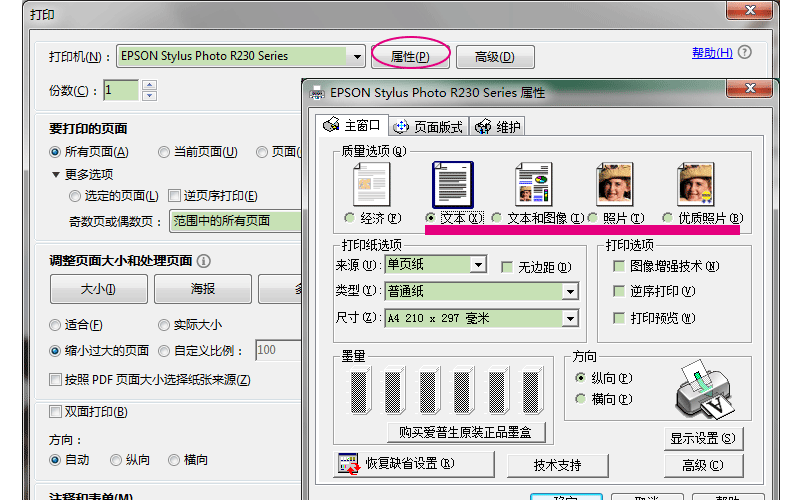Switch to the 页面版式 tab
Screen dimensions: 800x500
(429, 127)
